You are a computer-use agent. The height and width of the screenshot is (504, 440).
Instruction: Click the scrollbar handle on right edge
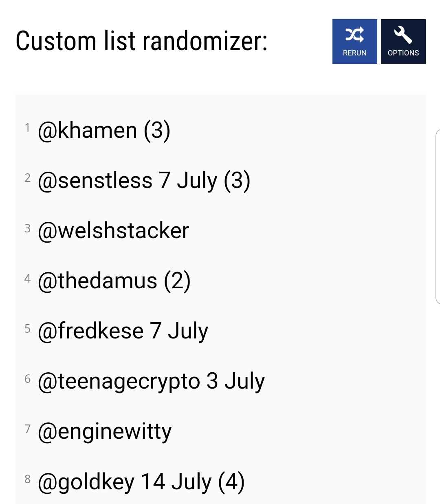(x=438, y=217)
